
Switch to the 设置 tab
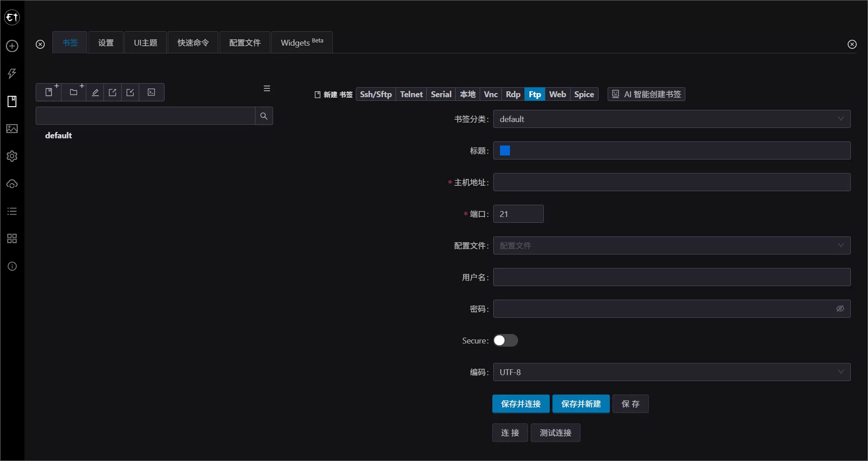[x=106, y=42]
